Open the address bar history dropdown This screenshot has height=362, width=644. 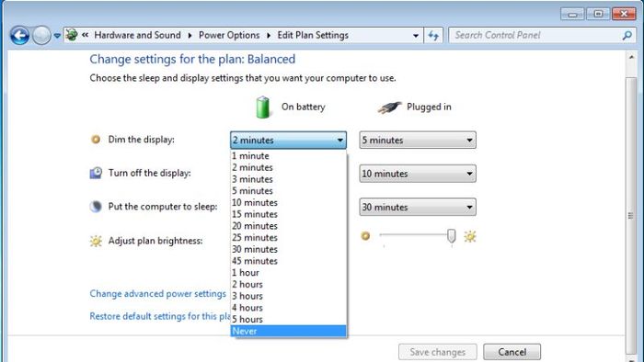(x=416, y=36)
